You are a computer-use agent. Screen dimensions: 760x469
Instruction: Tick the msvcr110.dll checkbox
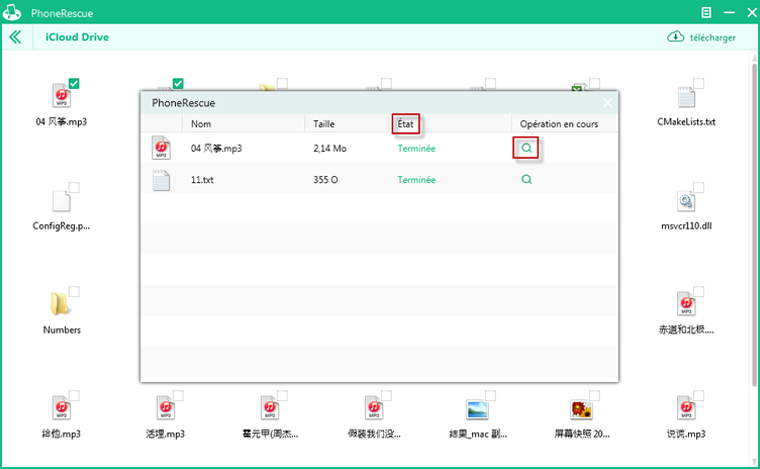click(x=698, y=188)
